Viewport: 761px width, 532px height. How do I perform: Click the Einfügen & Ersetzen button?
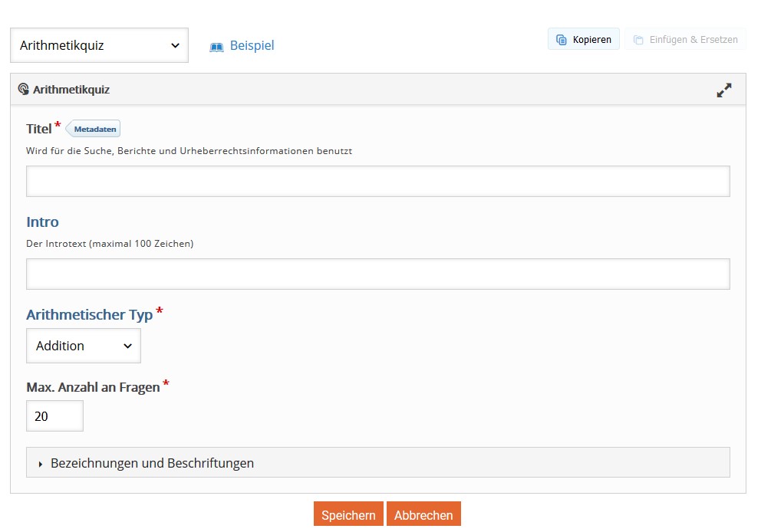click(685, 39)
